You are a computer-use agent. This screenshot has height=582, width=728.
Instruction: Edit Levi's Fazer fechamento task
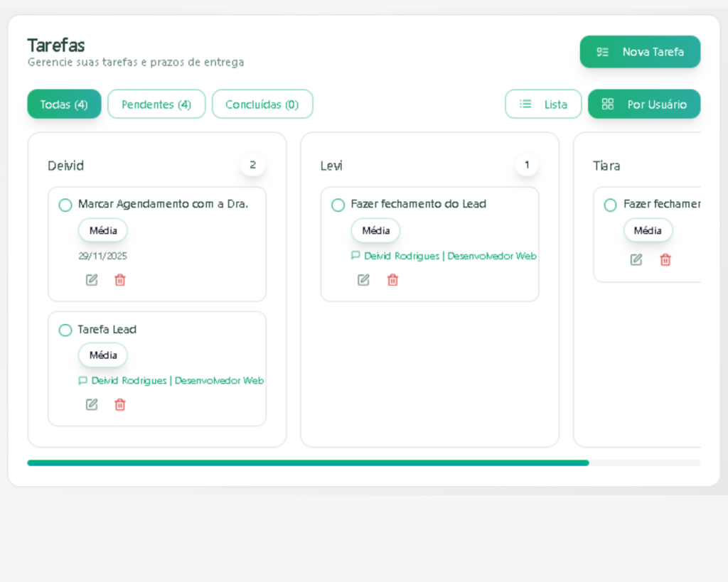click(x=363, y=280)
